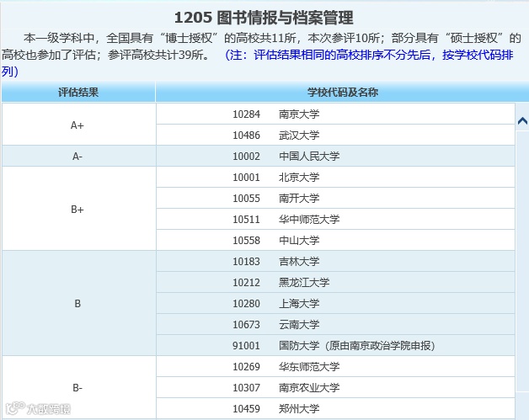The width and height of the screenshot is (529, 420).
Task: Select the row 10001 北京大学
Action: pyautogui.click(x=335, y=177)
